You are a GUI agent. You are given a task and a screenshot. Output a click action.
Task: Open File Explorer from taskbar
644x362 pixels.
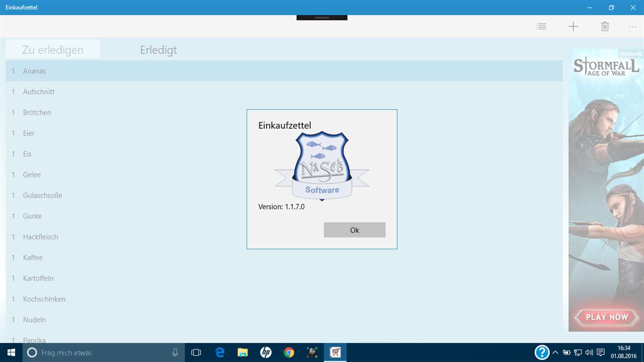pos(242,353)
